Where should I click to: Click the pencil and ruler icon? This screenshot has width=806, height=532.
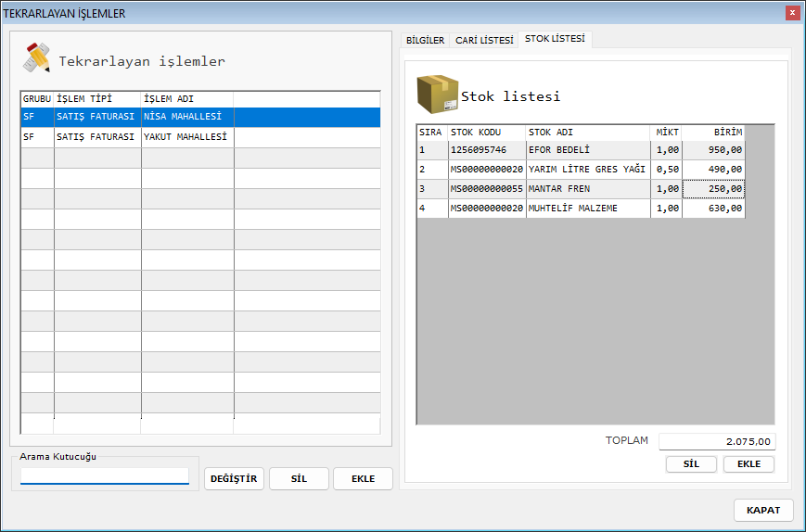pyautogui.click(x=37, y=58)
